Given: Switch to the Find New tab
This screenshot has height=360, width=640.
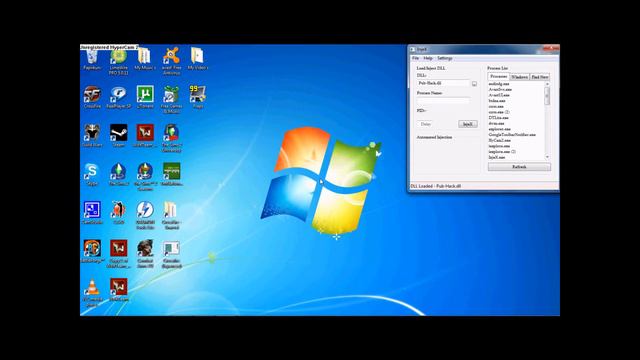Looking at the screenshot, I should [540, 77].
